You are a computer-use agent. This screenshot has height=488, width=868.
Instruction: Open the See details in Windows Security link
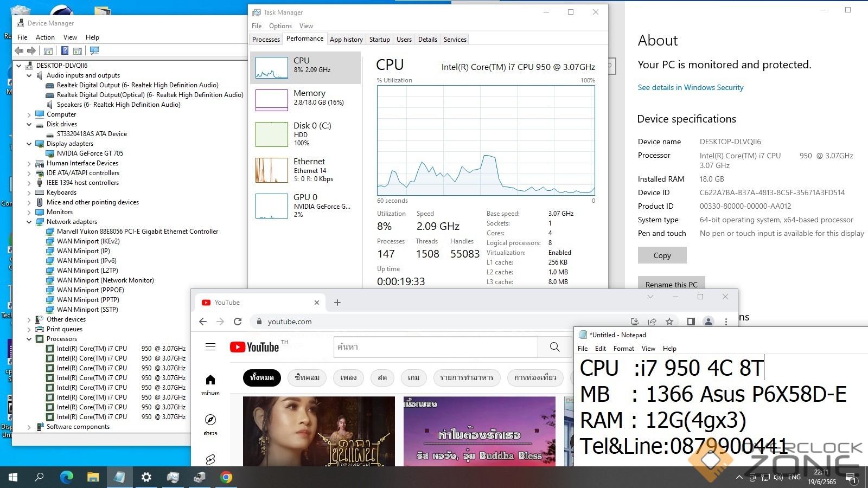pos(690,87)
